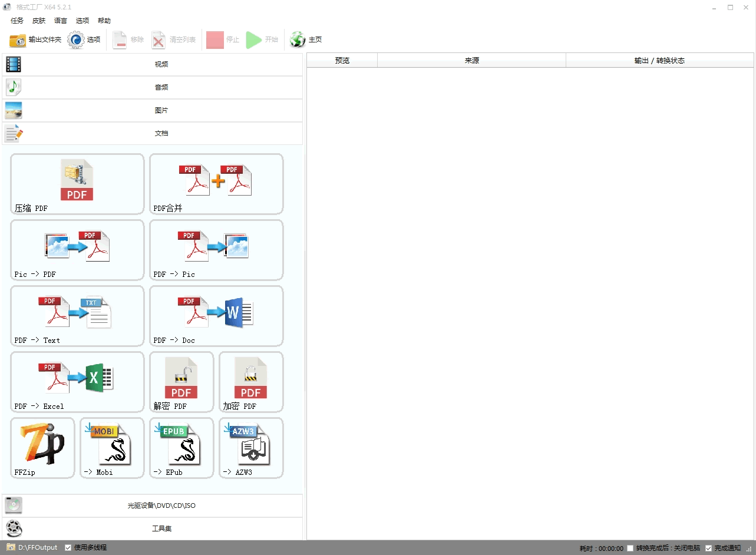
Task: Expand the 音频 category section
Action: pos(153,87)
